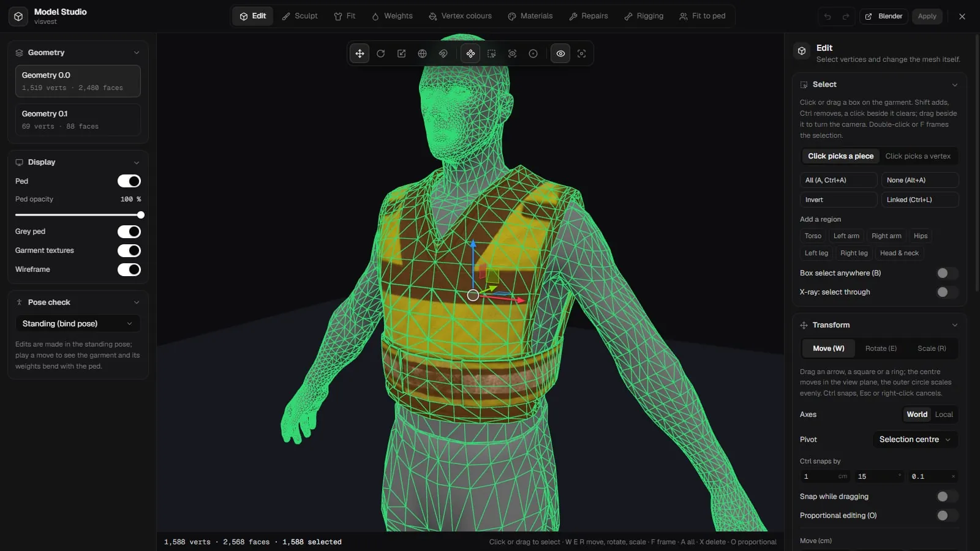Click the Blender button
The image size is (980, 551).
coord(884,17)
